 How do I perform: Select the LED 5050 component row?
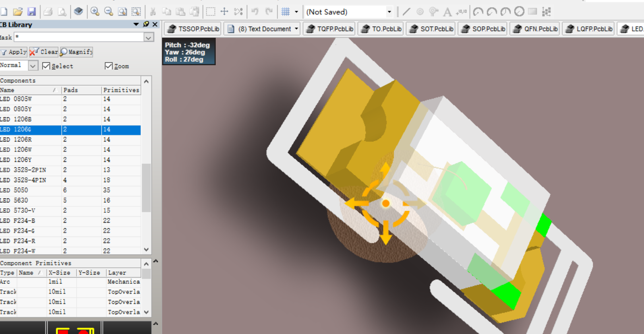point(70,190)
